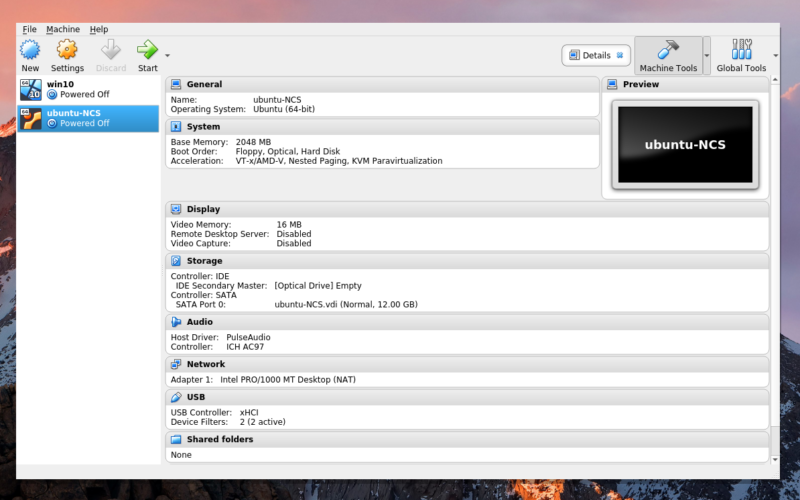This screenshot has height=500, width=800.
Task: Click Host Driver PulseAudio value
Action: 248,337
